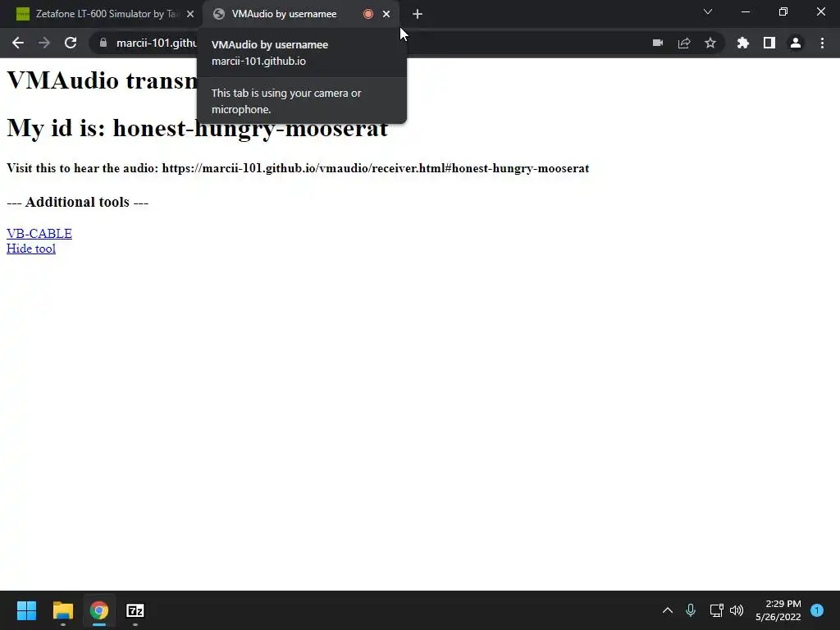Open the clock and date display
This screenshot has height=630, width=840.
(778, 610)
